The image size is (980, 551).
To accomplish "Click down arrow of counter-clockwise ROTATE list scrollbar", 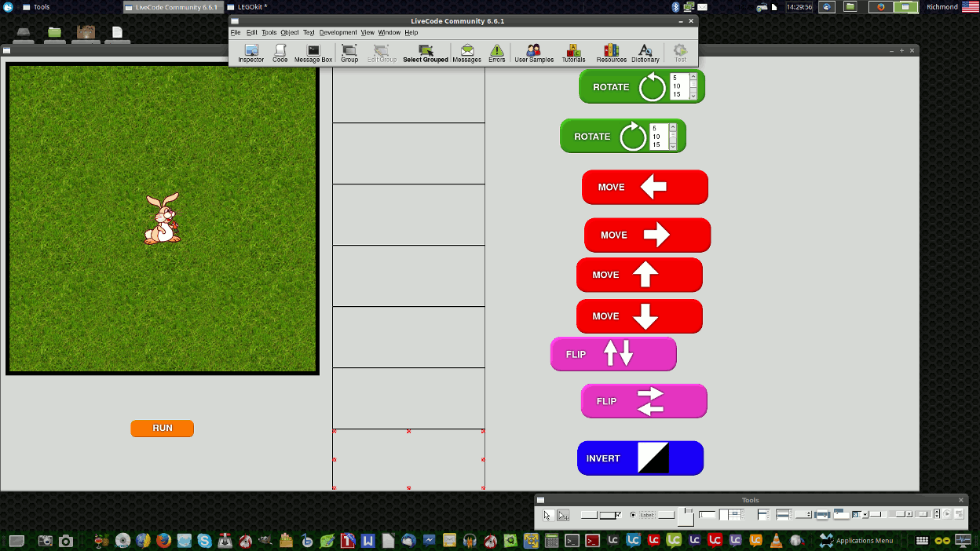I will (x=693, y=96).
